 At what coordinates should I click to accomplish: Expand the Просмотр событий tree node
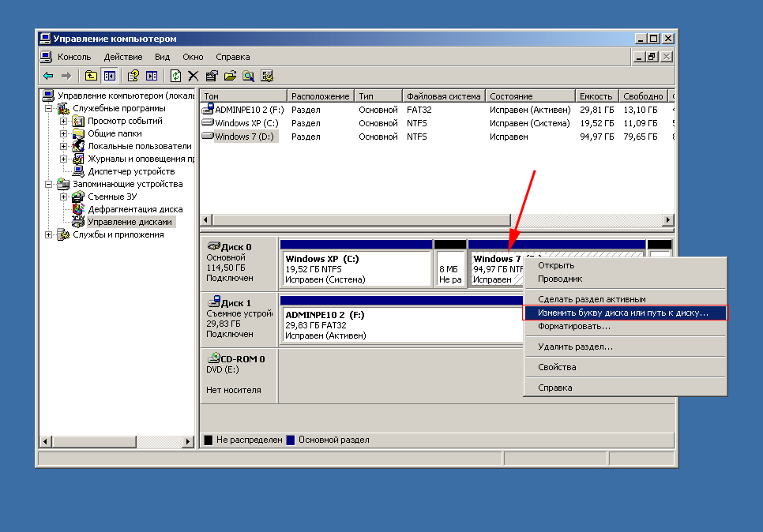pyautogui.click(x=64, y=121)
